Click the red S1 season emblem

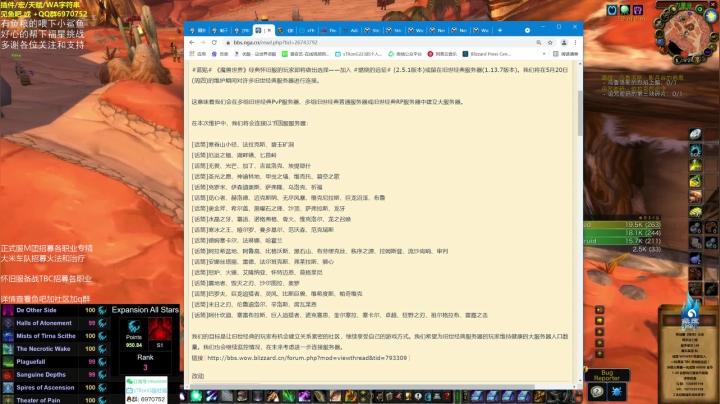(160, 329)
